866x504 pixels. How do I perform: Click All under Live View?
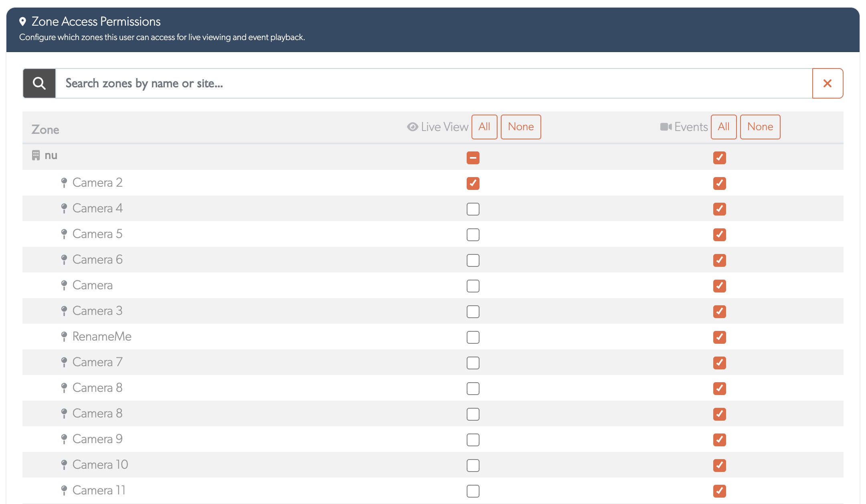[484, 127]
